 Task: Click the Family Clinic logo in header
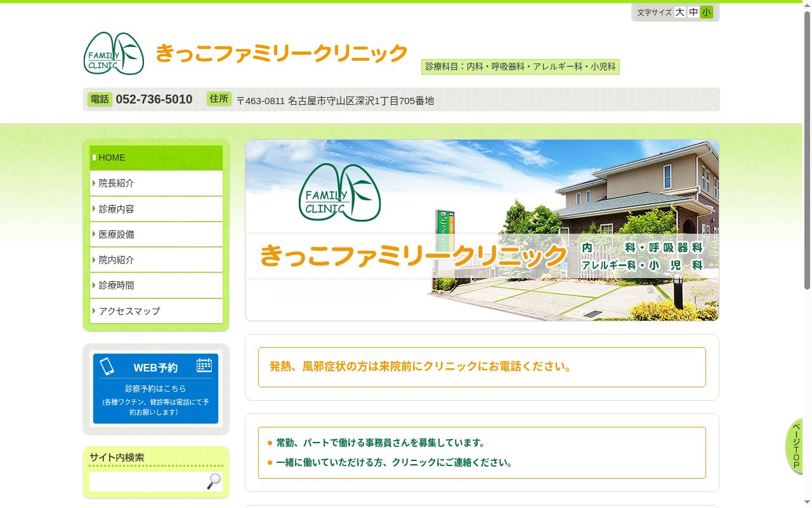[x=114, y=53]
